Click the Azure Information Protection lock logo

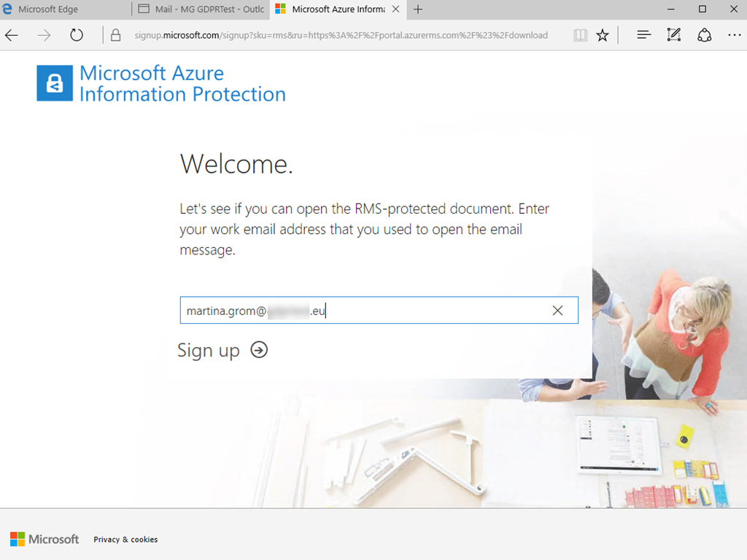(x=55, y=83)
